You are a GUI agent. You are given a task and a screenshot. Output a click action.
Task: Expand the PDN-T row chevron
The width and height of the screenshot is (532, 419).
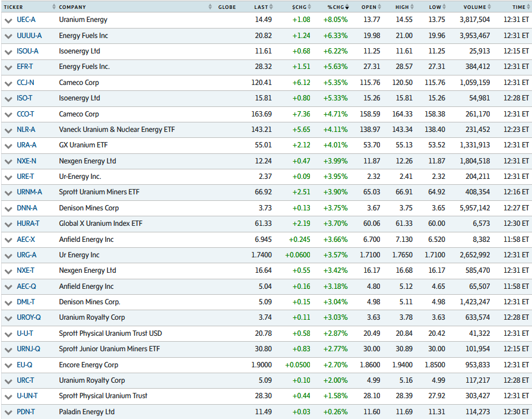(x=8, y=412)
